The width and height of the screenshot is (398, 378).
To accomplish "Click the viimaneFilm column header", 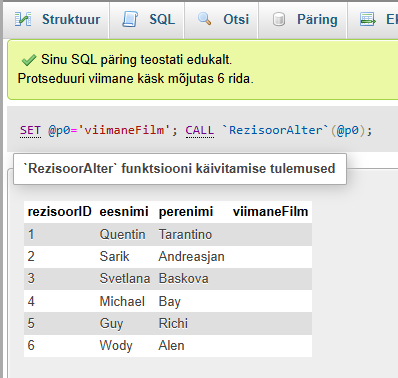I will [x=270, y=212].
